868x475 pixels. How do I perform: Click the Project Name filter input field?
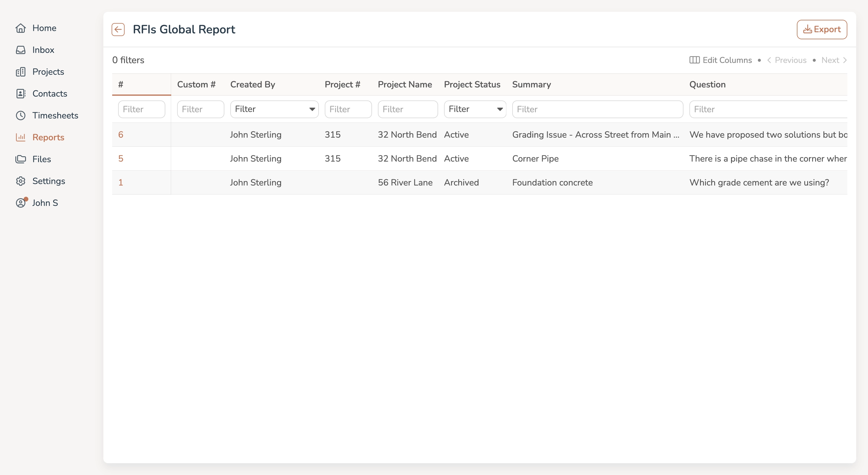(x=408, y=109)
